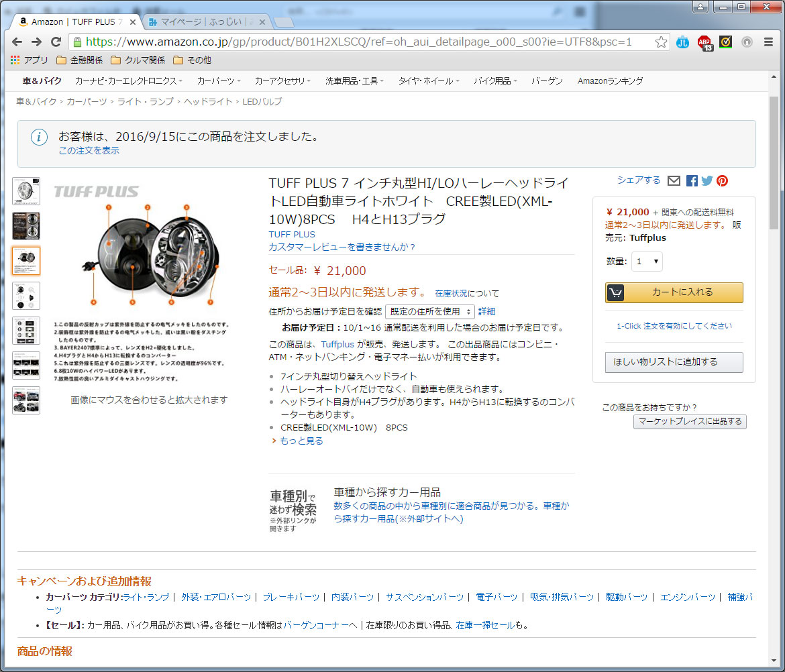Click LEDバルブ breadcrumb link
The height and width of the screenshot is (672, 785).
click(x=262, y=101)
